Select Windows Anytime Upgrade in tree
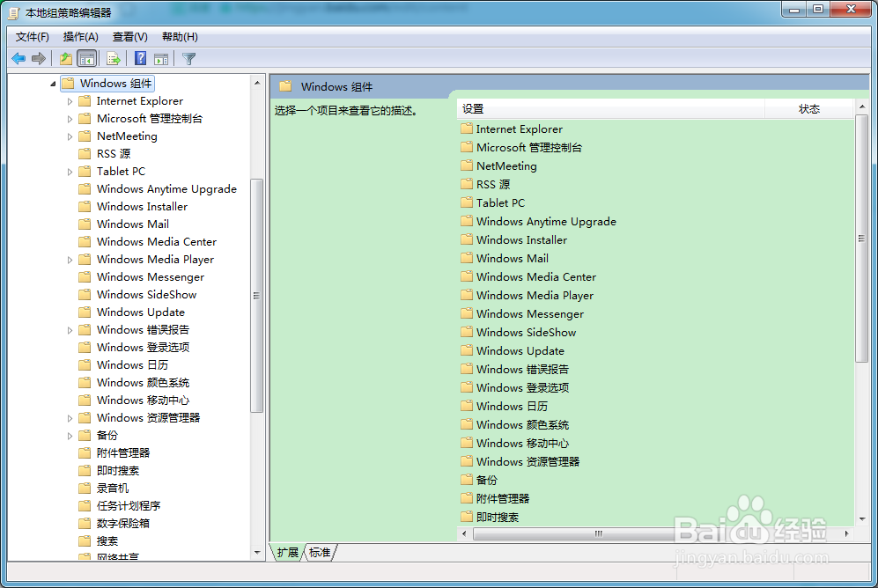The image size is (878, 588). click(166, 189)
